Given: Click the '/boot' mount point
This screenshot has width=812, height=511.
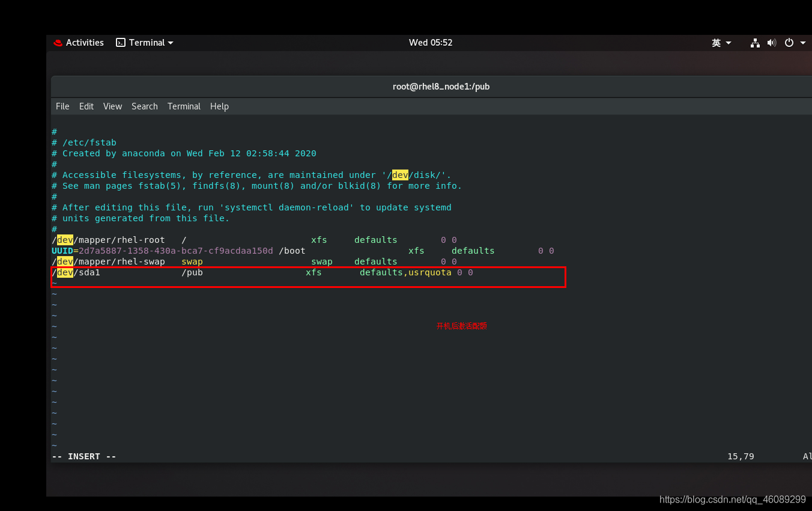Looking at the screenshot, I should (292, 251).
